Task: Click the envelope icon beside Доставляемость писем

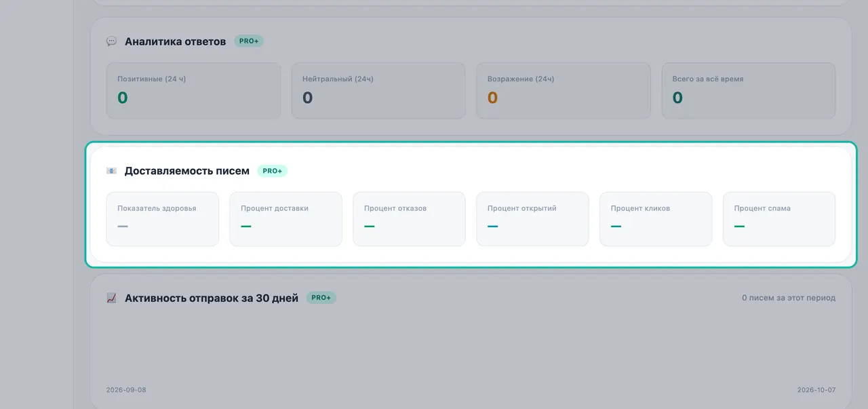Action: (111, 171)
